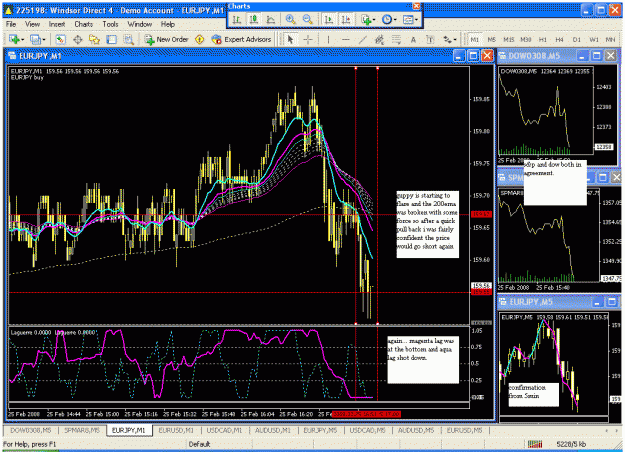
Task: Click the Default profile status entry
Action: [199, 444]
